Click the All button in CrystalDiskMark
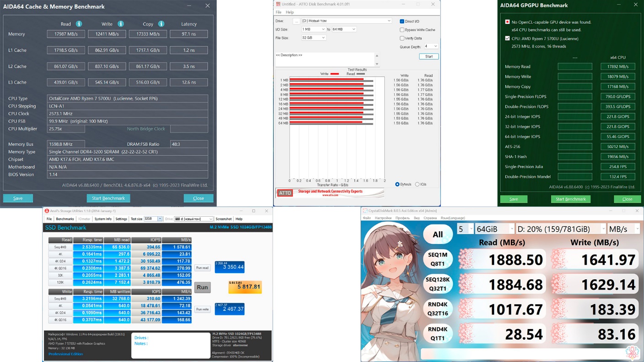 coord(438,234)
